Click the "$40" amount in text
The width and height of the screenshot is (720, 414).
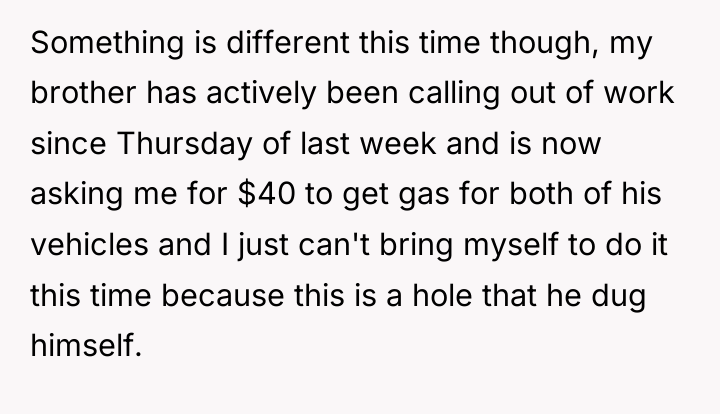point(267,193)
